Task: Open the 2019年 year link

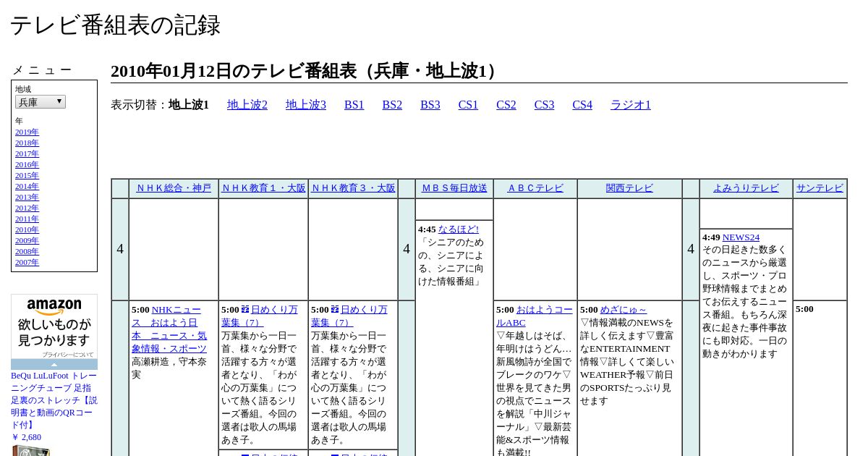Action: (x=27, y=132)
